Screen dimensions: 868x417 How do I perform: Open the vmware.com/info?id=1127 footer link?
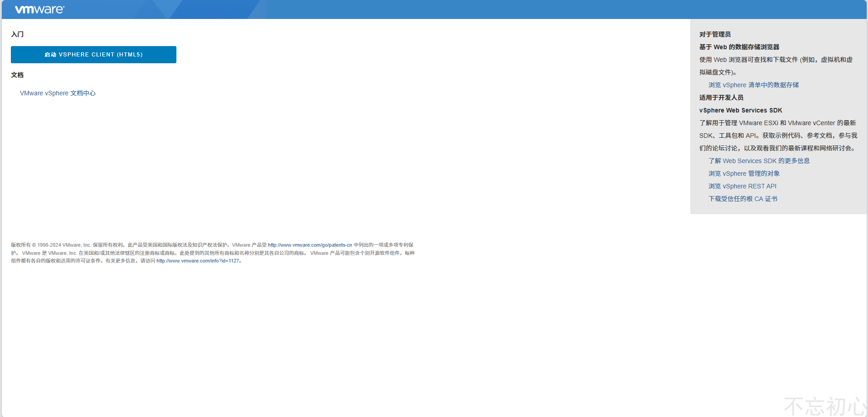[x=198, y=261]
